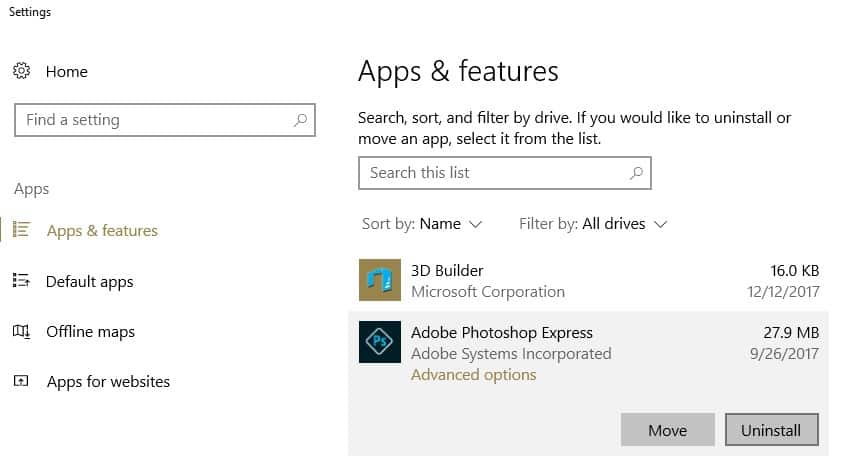
Task: Focus the Search this list field
Action: pos(505,173)
